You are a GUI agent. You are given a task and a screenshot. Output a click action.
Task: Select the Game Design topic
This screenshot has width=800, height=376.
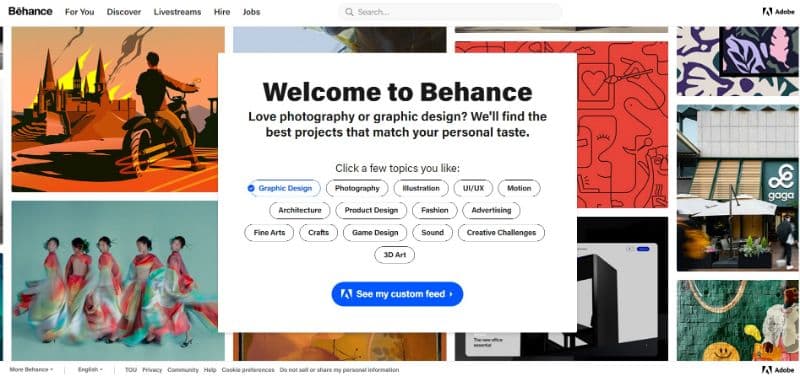375,233
